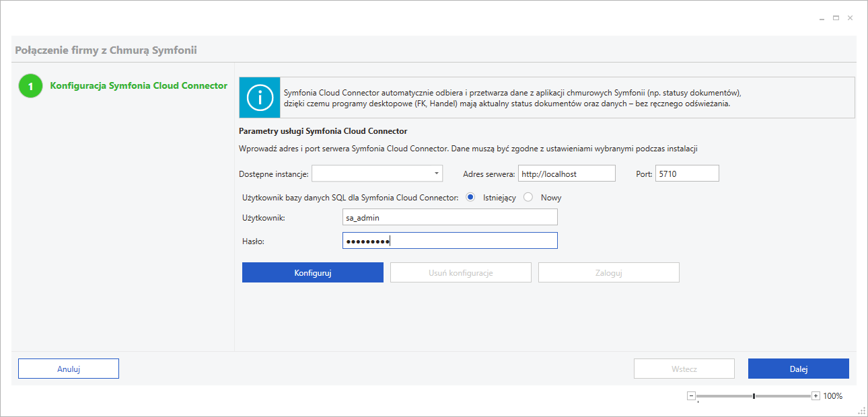This screenshot has height=417, width=868.
Task: Click the green step 1 circle
Action: [x=30, y=86]
